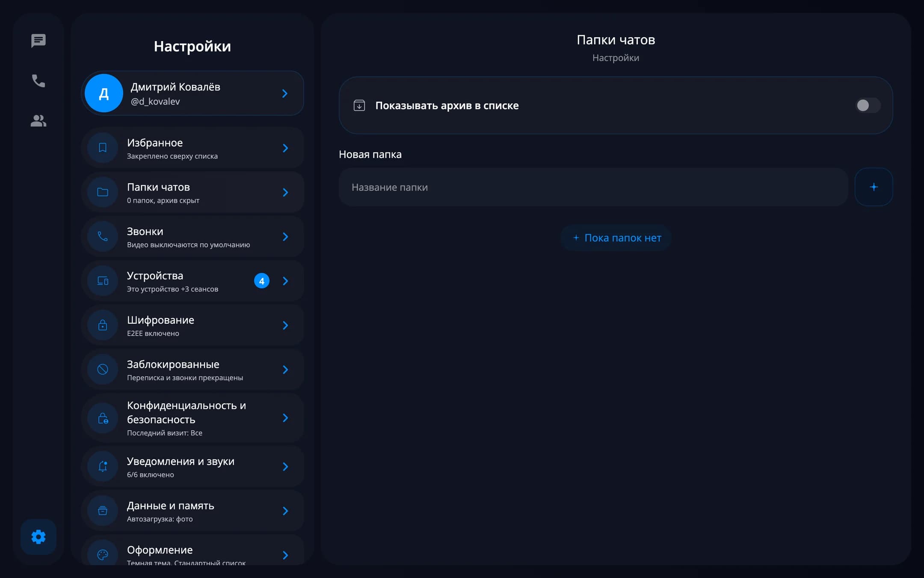
Task: Click the Пока папок нет button
Action: tap(616, 238)
